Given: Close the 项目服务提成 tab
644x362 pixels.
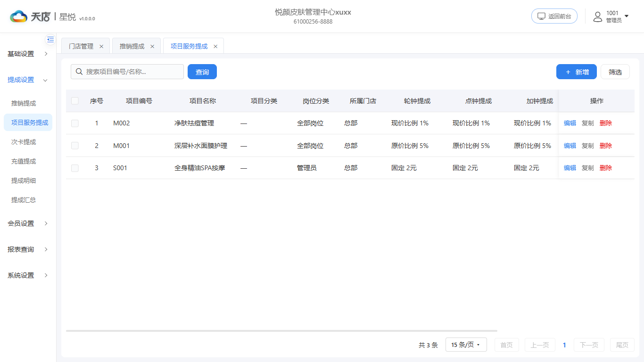Looking at the screenshot, I should (x=215, y=46).
